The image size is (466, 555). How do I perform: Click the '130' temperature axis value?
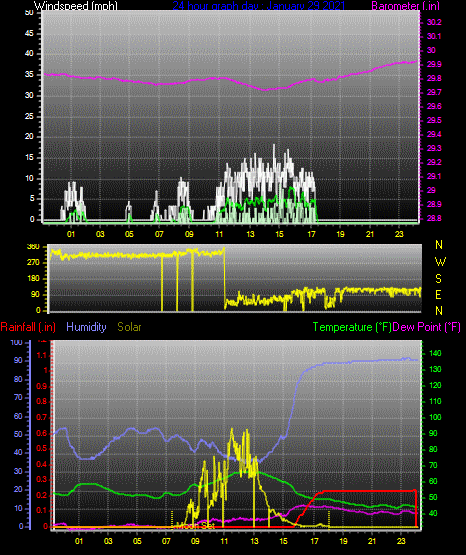435,370
